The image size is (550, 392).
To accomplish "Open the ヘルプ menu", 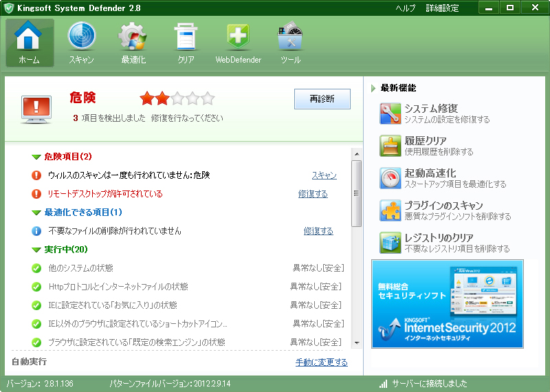I will pyautogui.click(x=406, y=8).
